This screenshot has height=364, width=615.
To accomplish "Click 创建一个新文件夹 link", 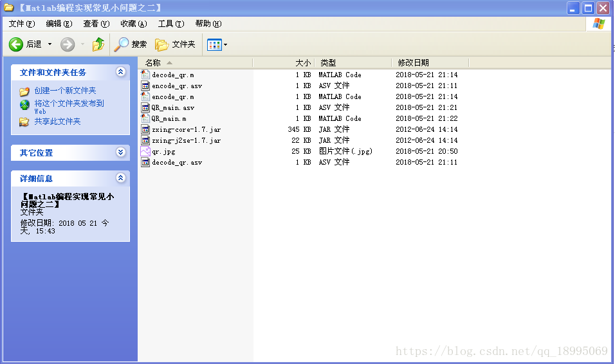I will (x=65, y=91).
